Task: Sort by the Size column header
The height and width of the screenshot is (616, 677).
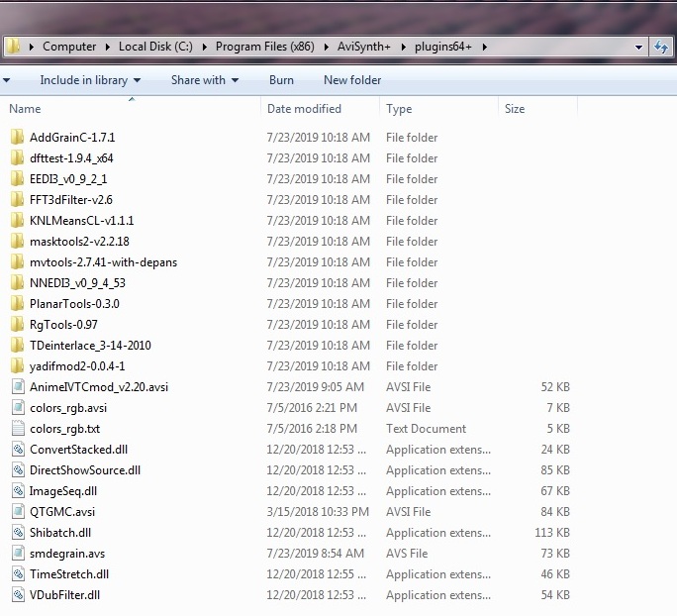Action: click(x=515, y=108)
